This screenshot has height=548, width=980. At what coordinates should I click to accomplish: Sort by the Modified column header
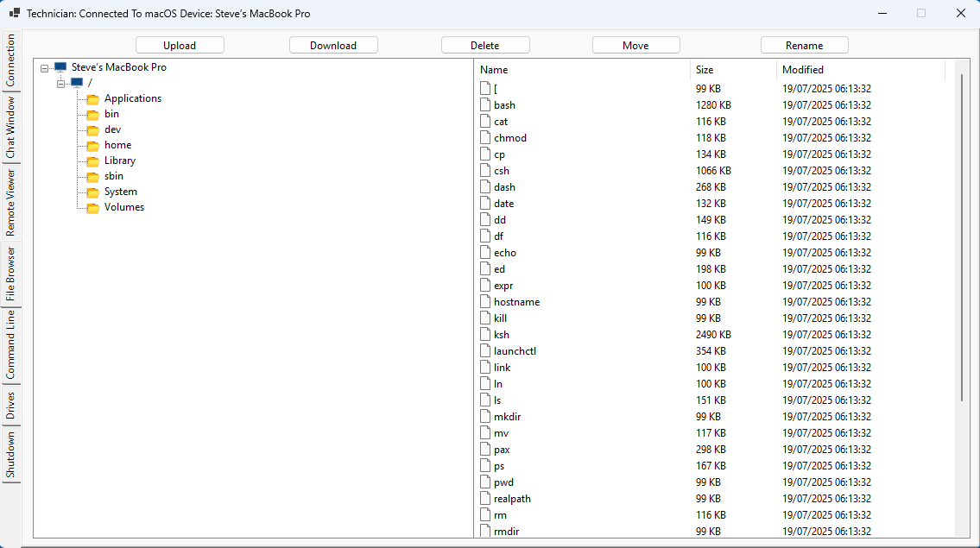point(861,69)
